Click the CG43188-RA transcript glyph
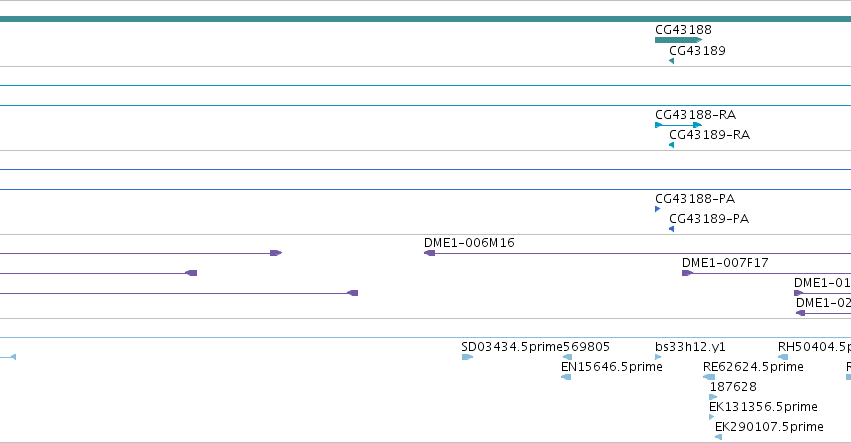The image size is (851, 443). [678, 125]
